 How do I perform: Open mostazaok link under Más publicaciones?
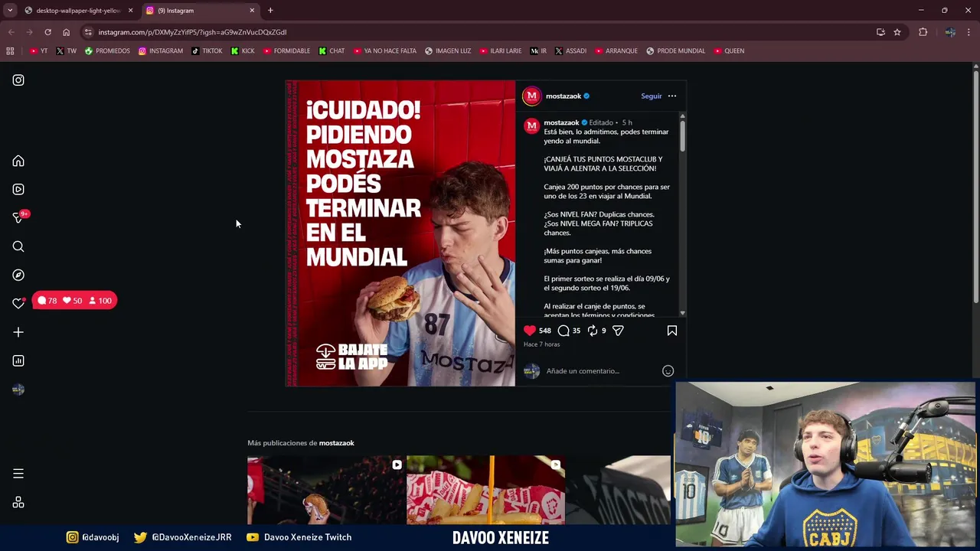coord(336,443)
